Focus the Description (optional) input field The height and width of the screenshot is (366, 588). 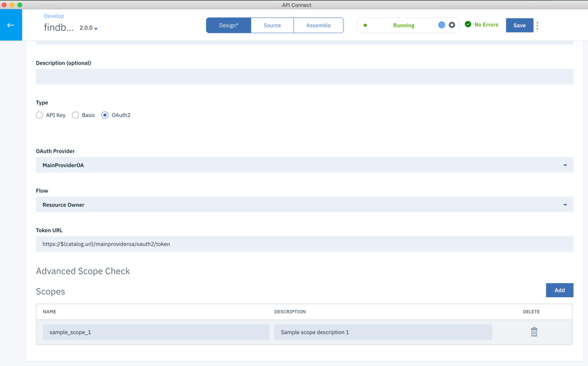pos(304,77)
